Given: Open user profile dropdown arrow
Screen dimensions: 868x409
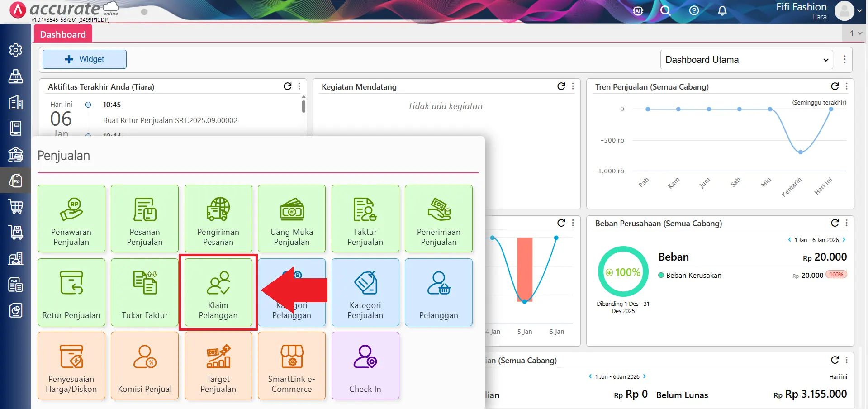Looking at the screenshot, I should (859, 11).
